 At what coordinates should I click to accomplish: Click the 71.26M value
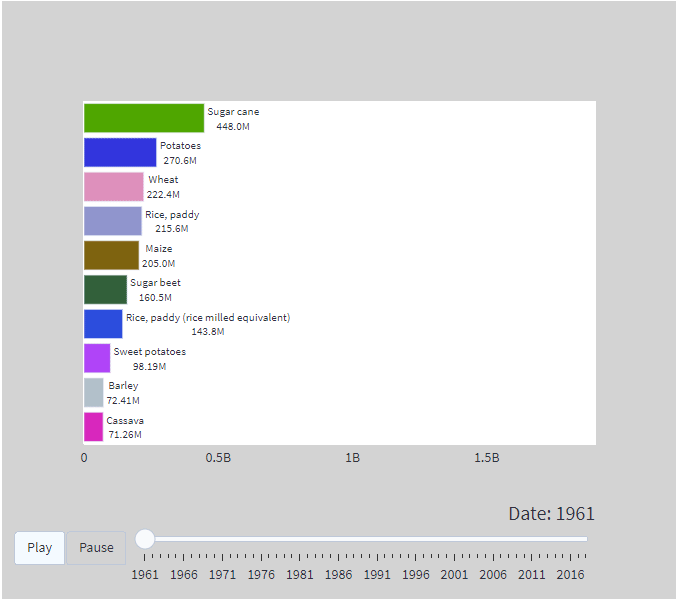tap(125, 435)
